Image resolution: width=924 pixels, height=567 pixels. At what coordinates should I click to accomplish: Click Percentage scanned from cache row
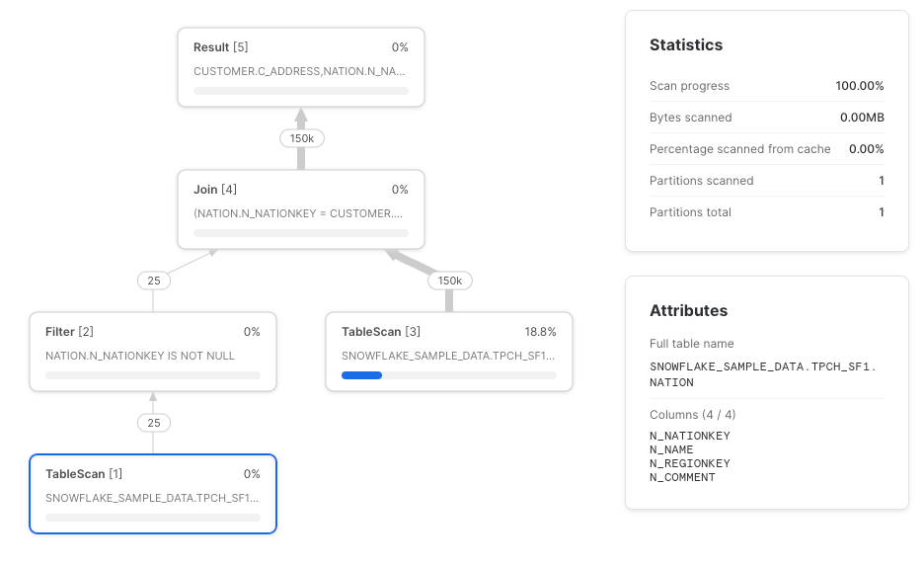pos(767,149)
